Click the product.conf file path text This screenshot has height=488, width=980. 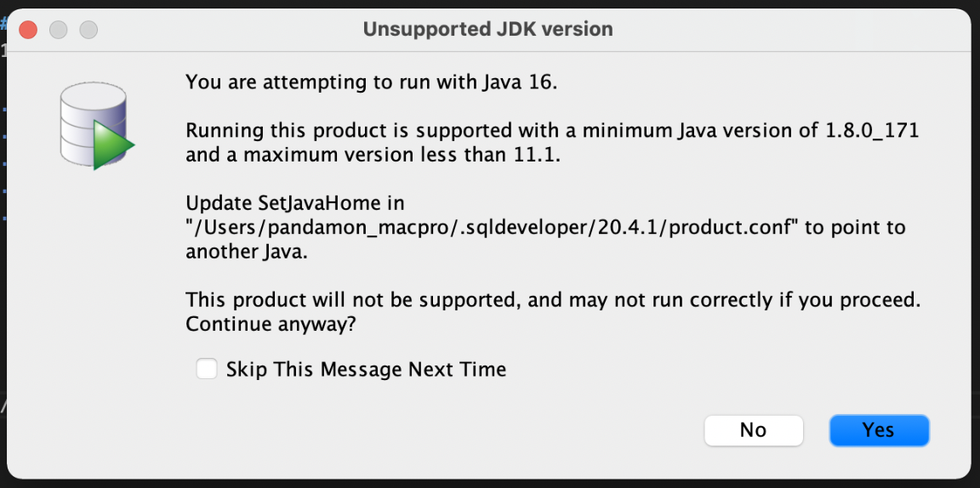point(493,228)
